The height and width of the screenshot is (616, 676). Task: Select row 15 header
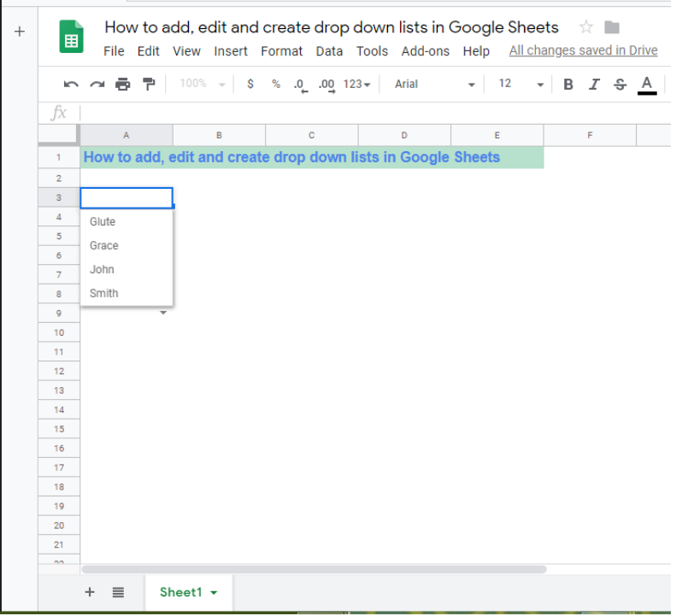(x=59, y=429)
